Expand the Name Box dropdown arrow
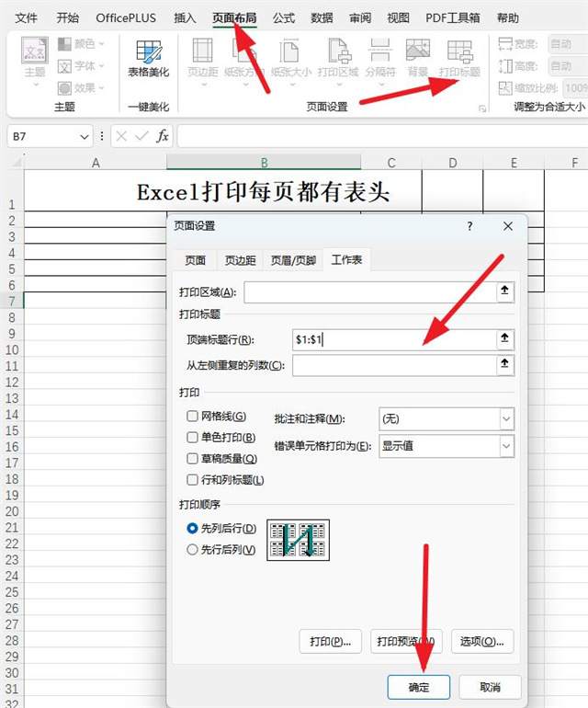This screenshot has height=708, width=588. [85, 137]
